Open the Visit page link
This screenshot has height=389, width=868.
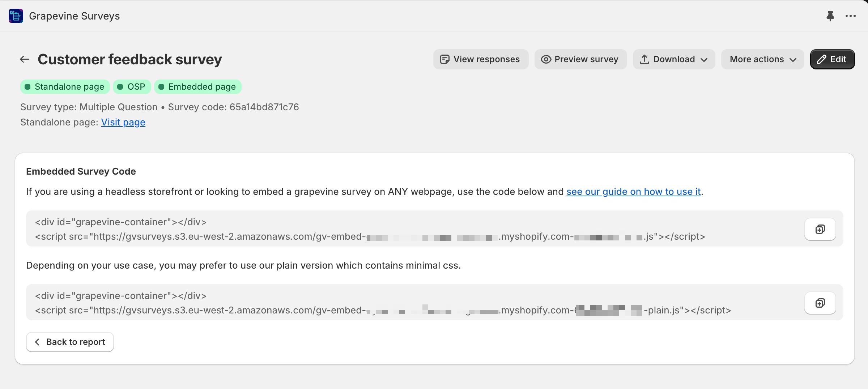pos(123,122)
